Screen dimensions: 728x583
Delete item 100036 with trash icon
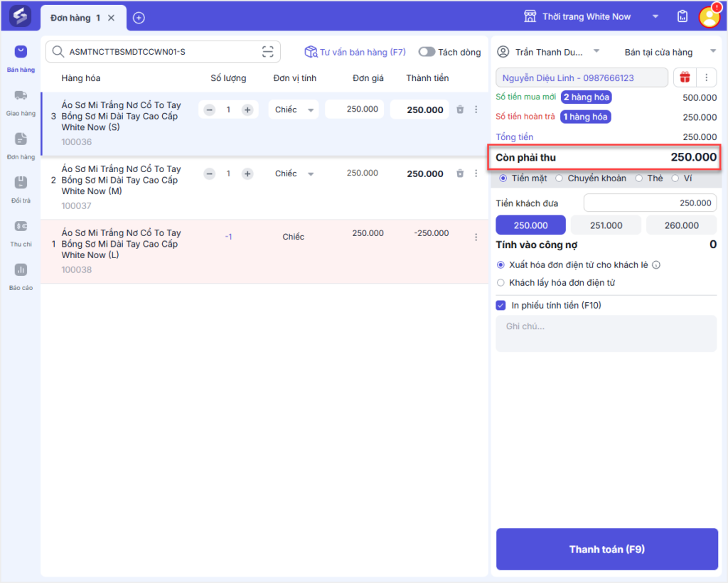460,109
